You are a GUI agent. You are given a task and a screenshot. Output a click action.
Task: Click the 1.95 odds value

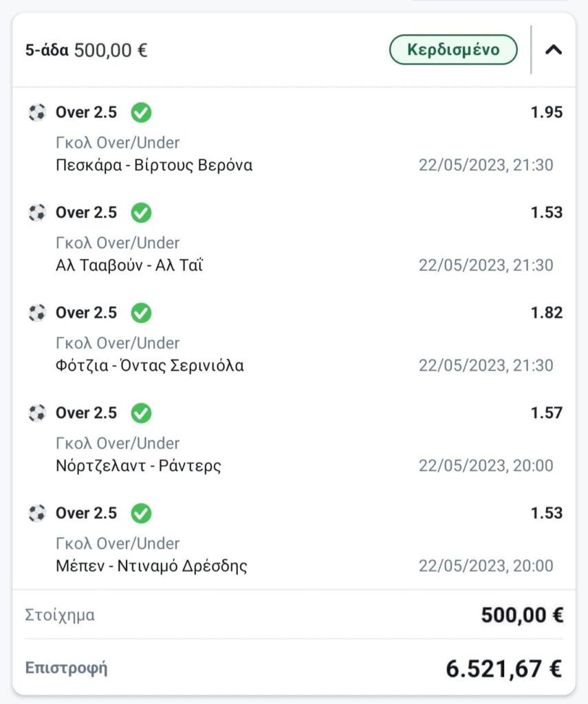[546, 113]
